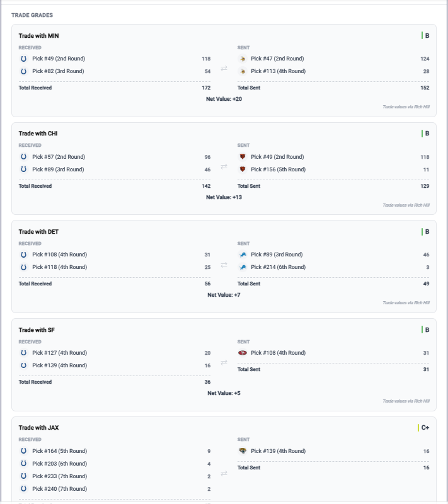Click Jaguars logo beside Pick #139 sent

(243, 451)
